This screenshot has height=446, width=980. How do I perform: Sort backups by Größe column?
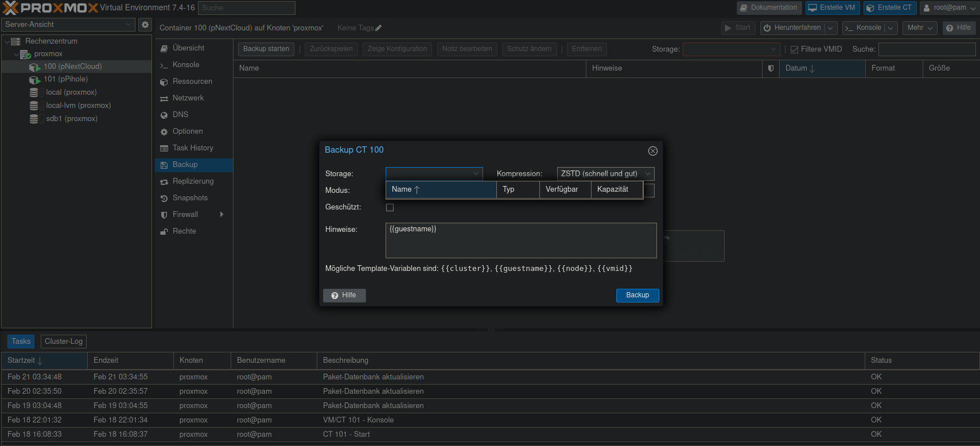click(x=951, y=68)
